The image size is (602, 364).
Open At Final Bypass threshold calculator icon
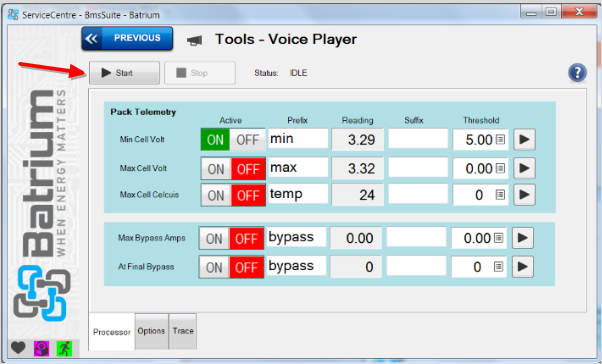click(498, 266)
